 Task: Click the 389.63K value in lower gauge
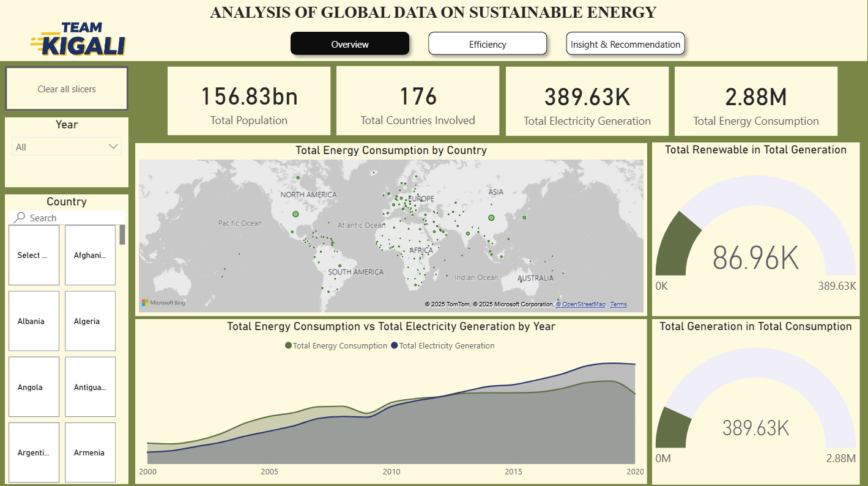(x=756, y=428)
